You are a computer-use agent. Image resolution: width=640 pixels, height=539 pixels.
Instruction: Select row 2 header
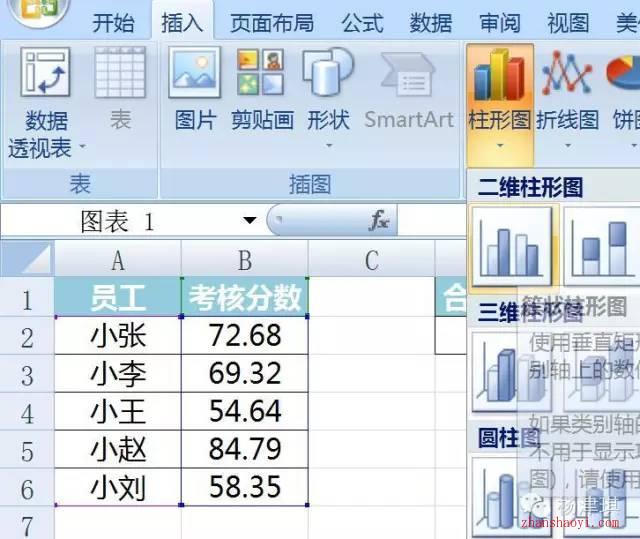(x=27, y=336)
